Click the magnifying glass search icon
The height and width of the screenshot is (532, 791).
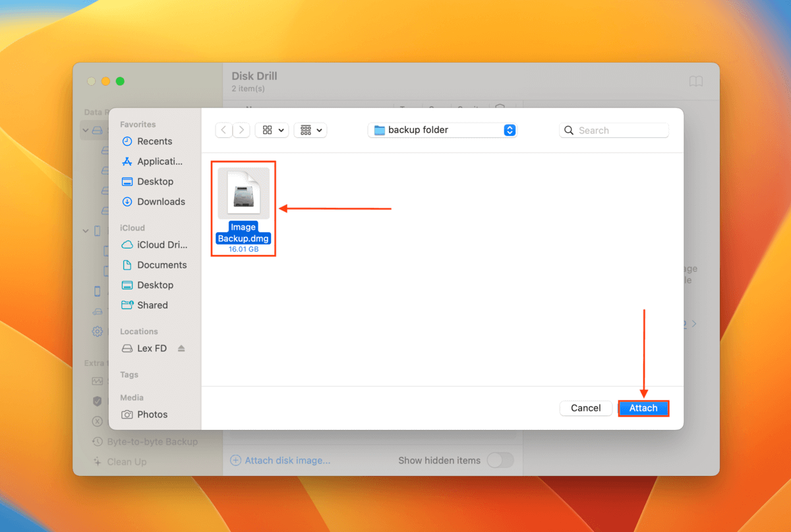point(570,131)
